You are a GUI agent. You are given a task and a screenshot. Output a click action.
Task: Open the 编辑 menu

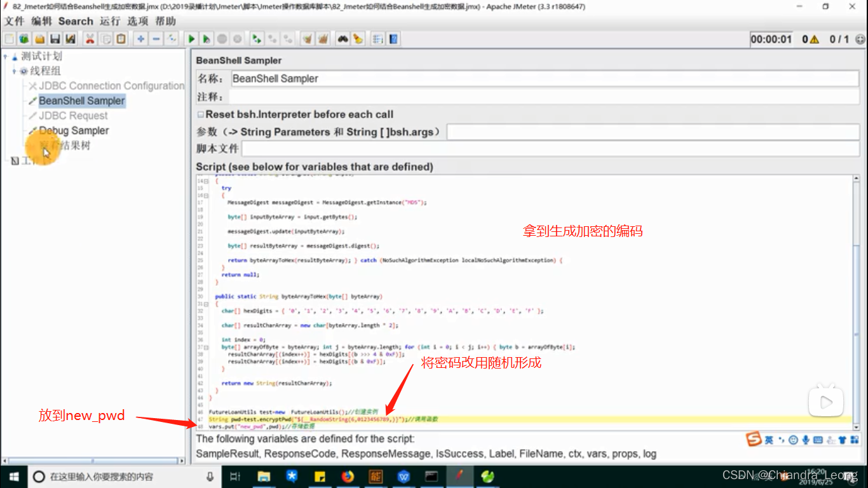point(42,21)
